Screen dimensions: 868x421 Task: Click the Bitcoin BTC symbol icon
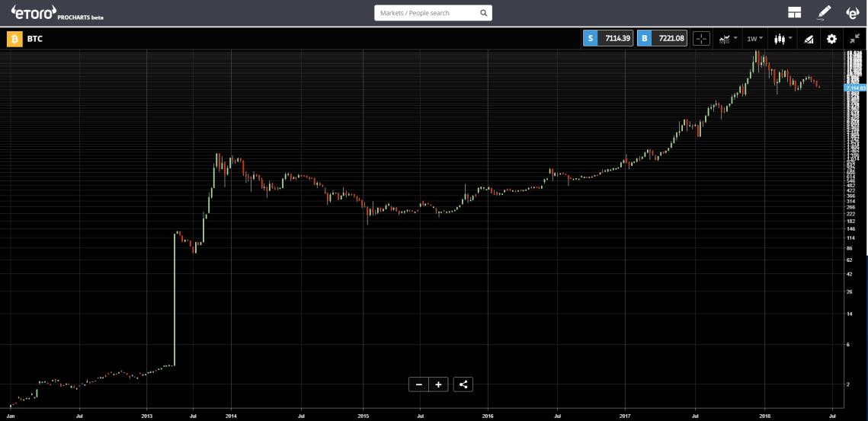pyautogui.click(x=14, y=39)
